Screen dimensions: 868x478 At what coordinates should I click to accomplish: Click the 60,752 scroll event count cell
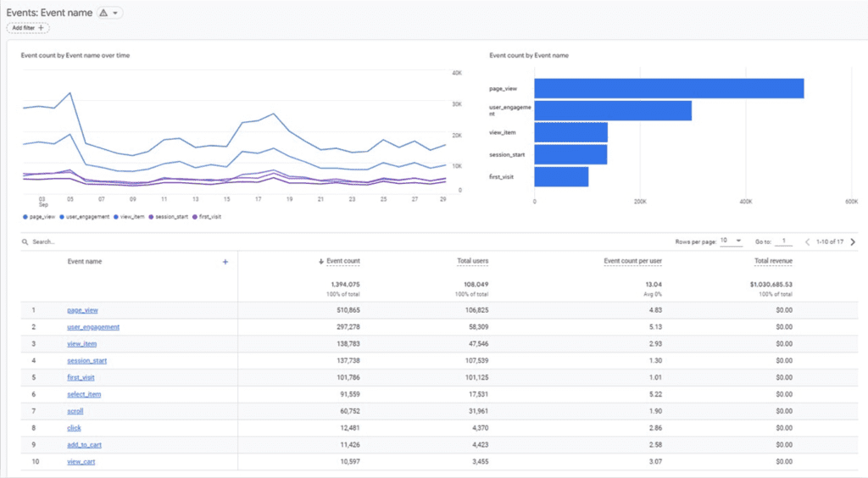click(350, 411)
